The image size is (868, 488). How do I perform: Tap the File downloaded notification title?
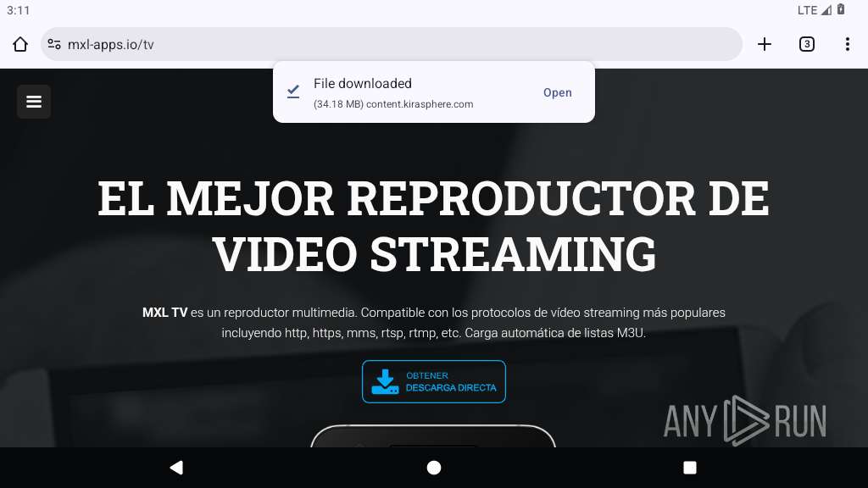tap(363, 84)
